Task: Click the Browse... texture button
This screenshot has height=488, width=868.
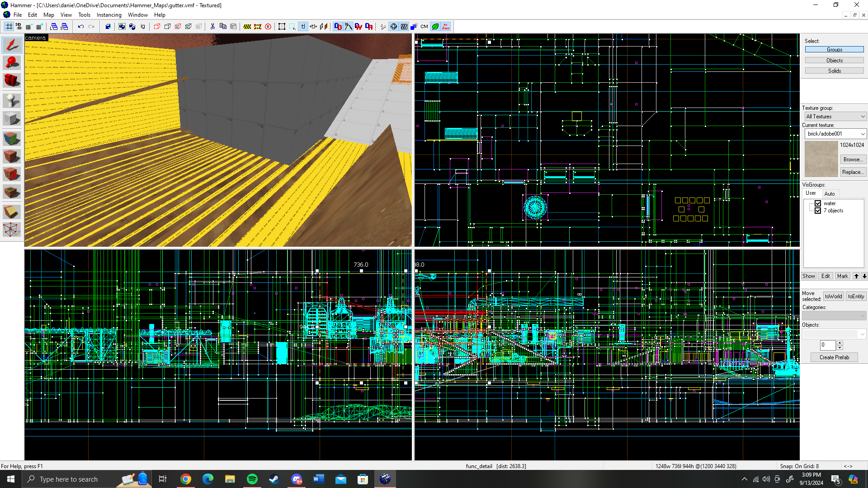Action: (853, 160)
